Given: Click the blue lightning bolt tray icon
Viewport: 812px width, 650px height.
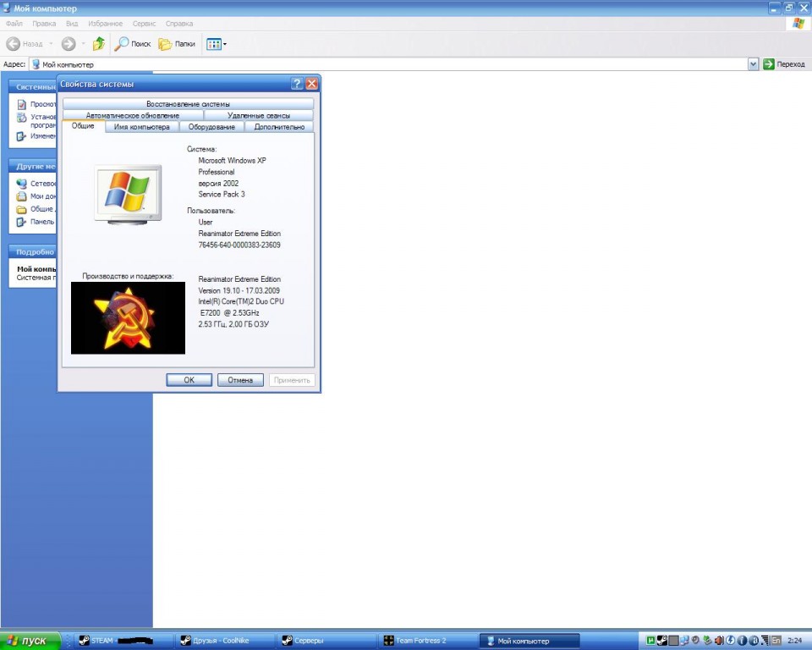Looking at the screenshot, I should [730, 641].
